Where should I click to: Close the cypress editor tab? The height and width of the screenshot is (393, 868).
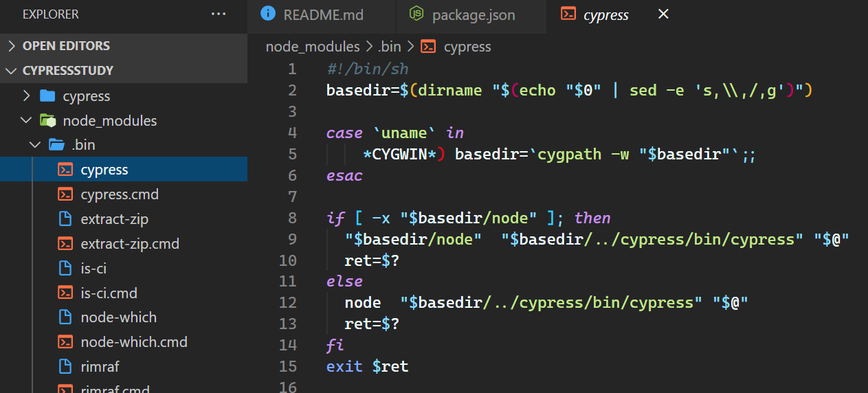click(x=663, y=14)
